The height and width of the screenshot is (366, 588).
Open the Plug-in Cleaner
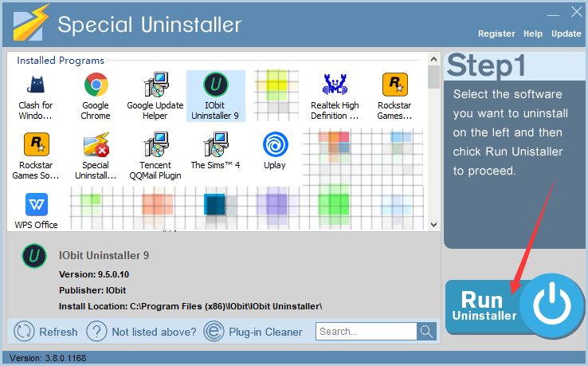pos(253,332)
